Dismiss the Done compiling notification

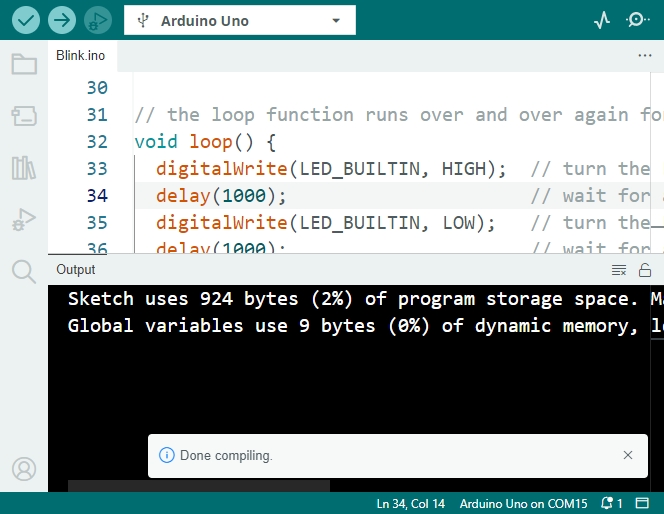pyautogui.click(x=628, y=455)
